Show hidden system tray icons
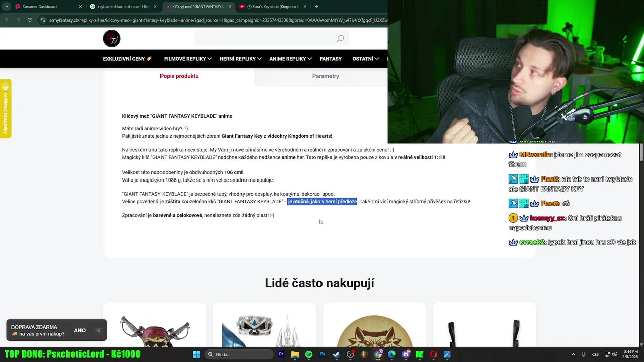The width and height of the screenshot is (644, 362). (573, 354)
